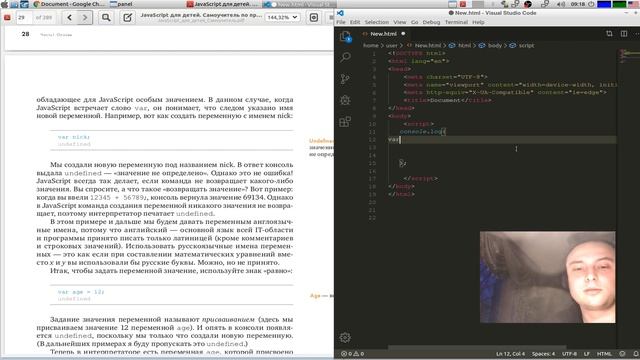Click the Apple-style system menu icon

click(x=4, y=4)
